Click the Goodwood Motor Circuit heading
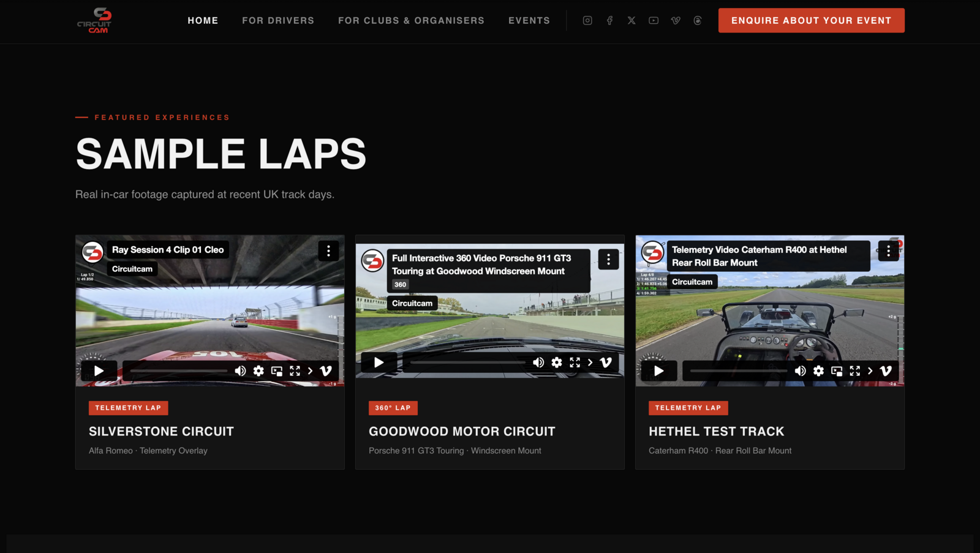The height and width of the screenshot is (553, 980). (462, 432)
